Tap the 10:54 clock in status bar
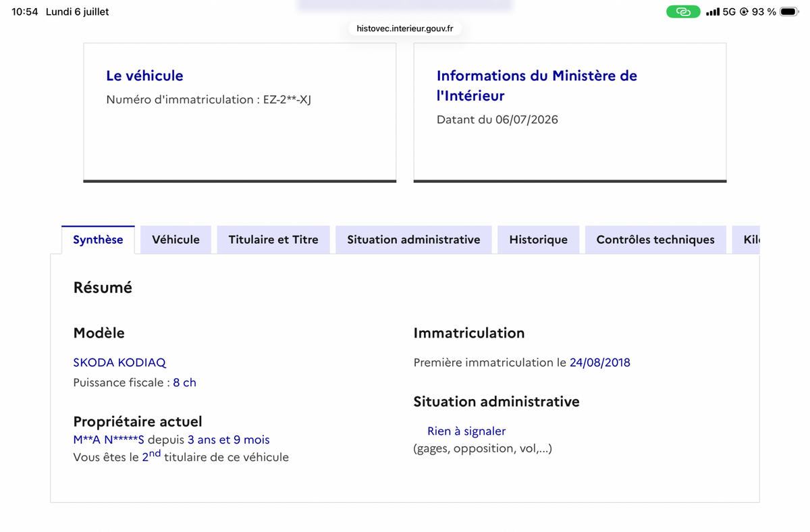The width and height of the screenshot is (810, 532). 25,11
